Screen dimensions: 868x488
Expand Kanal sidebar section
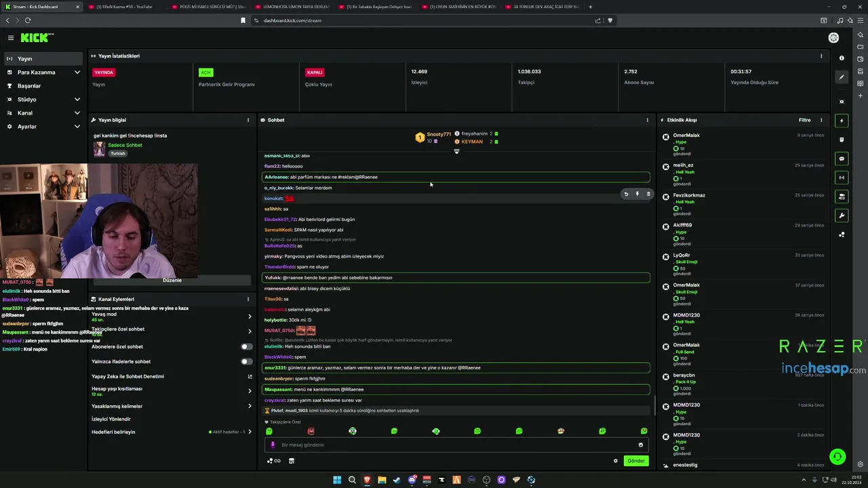(77, 113)
